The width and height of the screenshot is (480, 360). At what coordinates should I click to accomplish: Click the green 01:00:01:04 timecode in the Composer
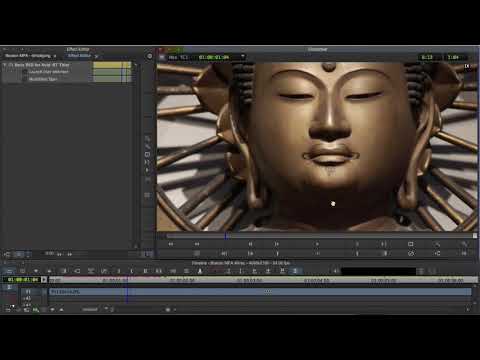(214, 57)
